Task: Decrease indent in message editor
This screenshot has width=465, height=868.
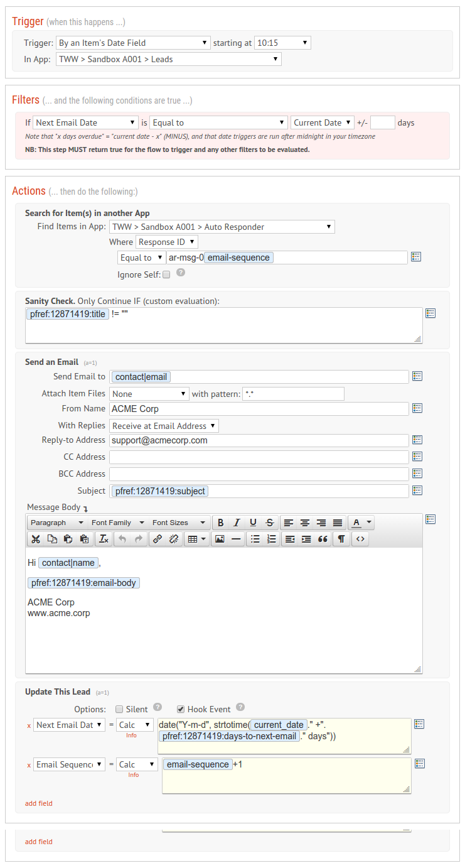Action: [x=290, y=539]
